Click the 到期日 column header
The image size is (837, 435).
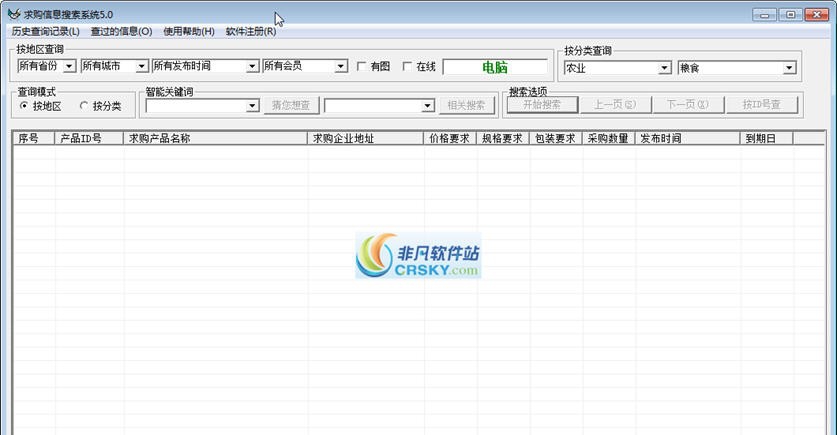[x=767, y=138]
